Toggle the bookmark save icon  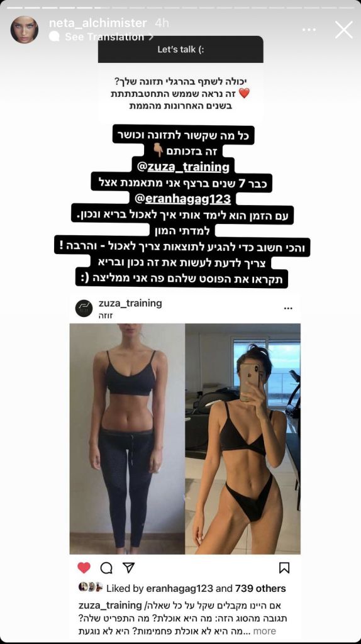(284, 568)
